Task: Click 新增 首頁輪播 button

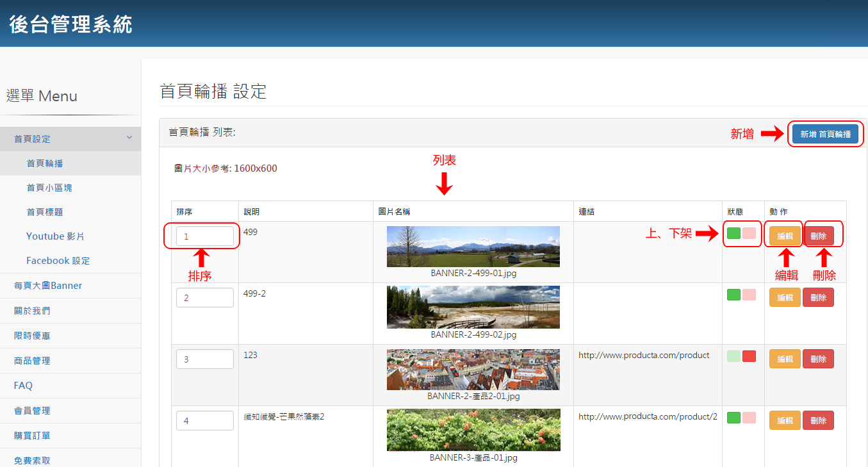Action: [x=825, y=134]
